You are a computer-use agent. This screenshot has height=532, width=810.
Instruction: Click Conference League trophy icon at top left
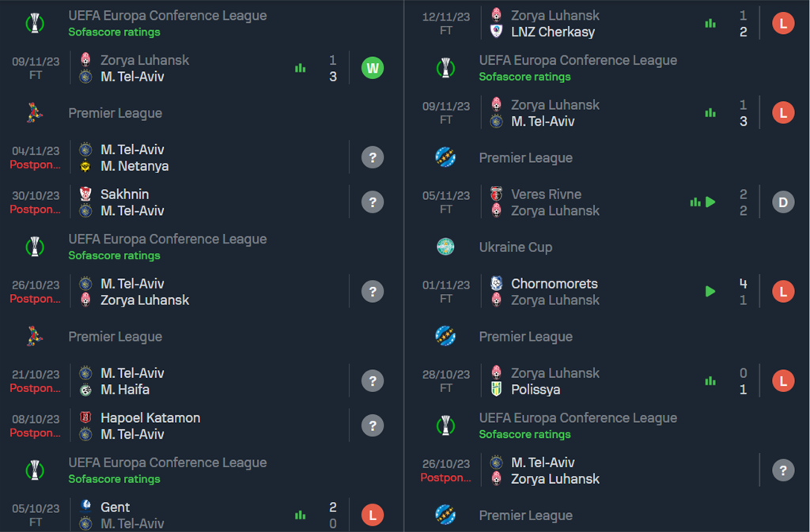(35, 23)
